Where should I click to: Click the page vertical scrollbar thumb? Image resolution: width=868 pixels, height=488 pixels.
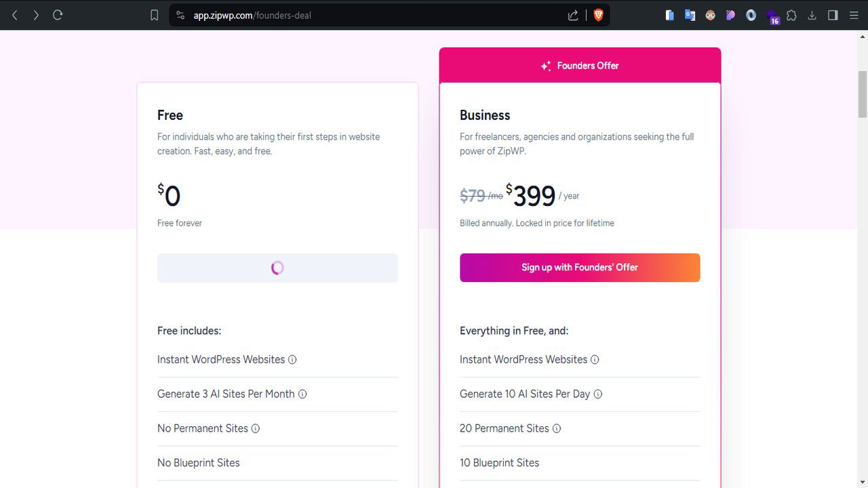(863, 94)
